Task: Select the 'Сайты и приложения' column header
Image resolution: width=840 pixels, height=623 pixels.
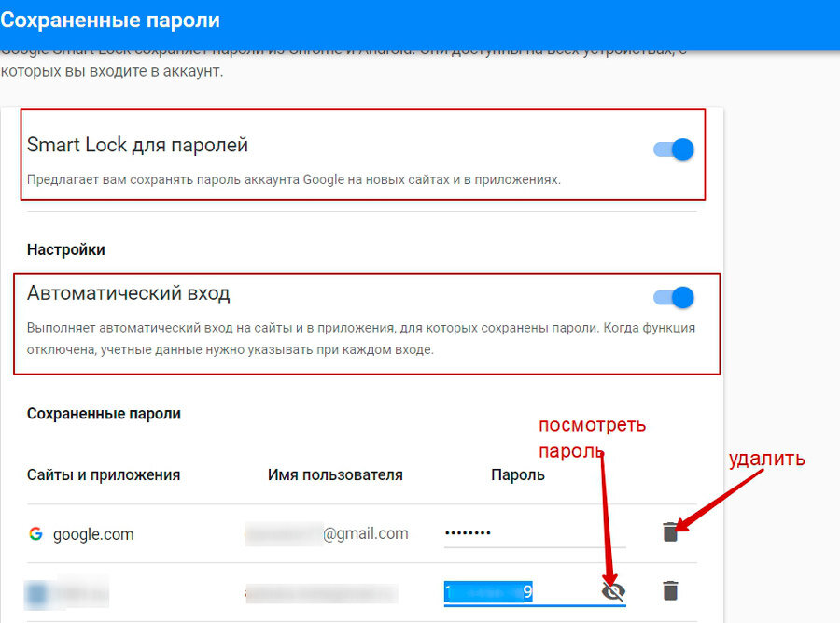Action: point(104,474)
